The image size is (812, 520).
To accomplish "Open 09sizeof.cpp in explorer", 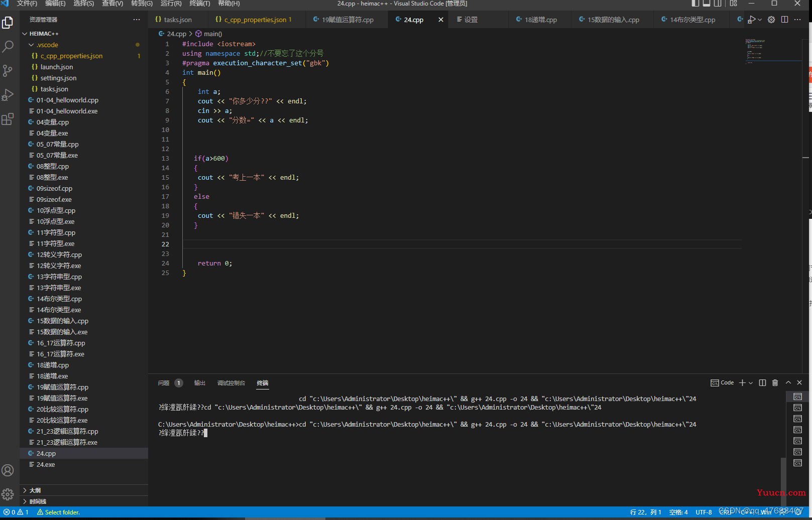I will pyautogui.click(x=84, y=188).
